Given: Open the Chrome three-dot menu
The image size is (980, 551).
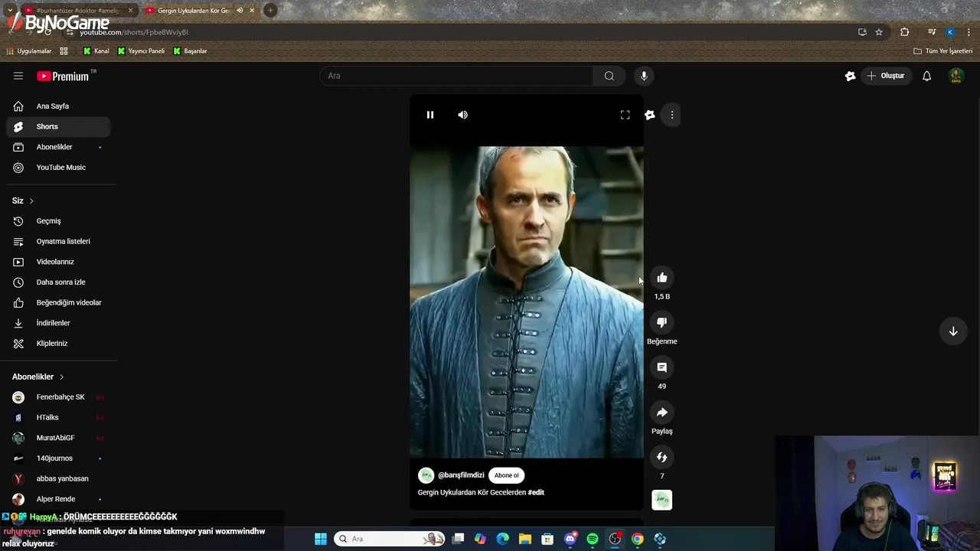Looking at the screenshot, I should coord(969,32).
